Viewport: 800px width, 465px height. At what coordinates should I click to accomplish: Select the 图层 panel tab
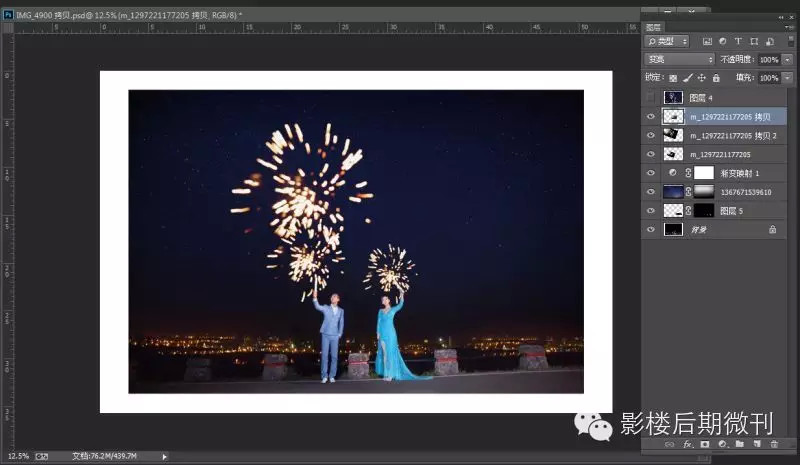(653, 28)
